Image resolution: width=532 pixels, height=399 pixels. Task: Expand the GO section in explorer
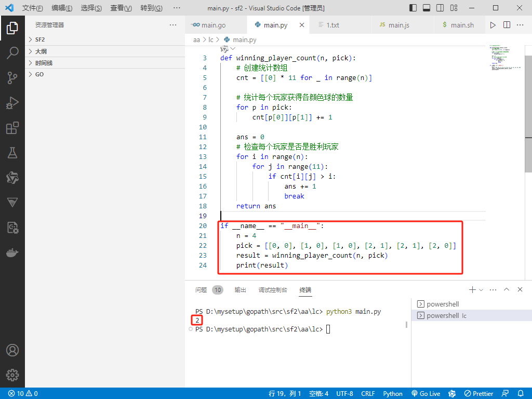(105, 74)
